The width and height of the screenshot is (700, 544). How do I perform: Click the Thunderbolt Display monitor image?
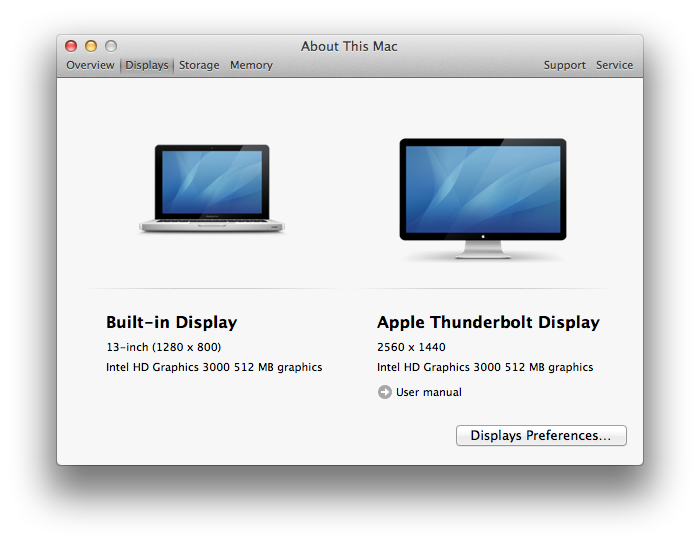(483, 199)
